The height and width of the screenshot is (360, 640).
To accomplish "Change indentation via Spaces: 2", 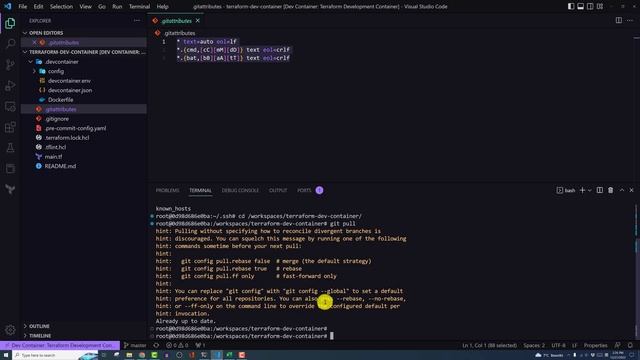I will coord(534,345).
